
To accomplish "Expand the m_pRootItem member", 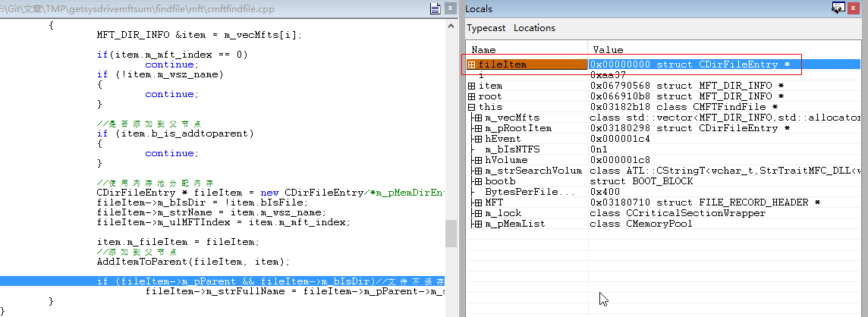I will 477,129.
